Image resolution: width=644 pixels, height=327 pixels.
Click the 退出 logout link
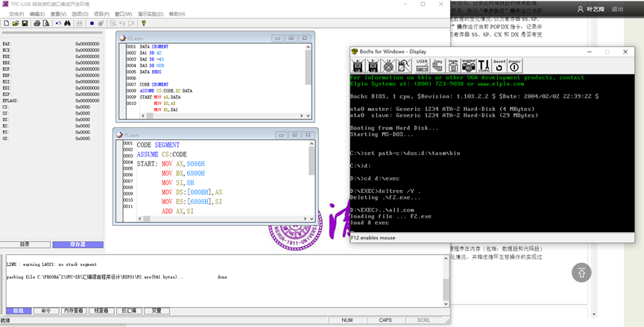617,9
